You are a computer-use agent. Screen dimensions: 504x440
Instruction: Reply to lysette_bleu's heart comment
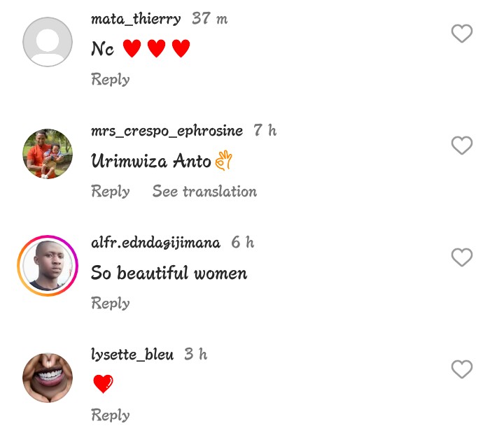pos(111,416)
